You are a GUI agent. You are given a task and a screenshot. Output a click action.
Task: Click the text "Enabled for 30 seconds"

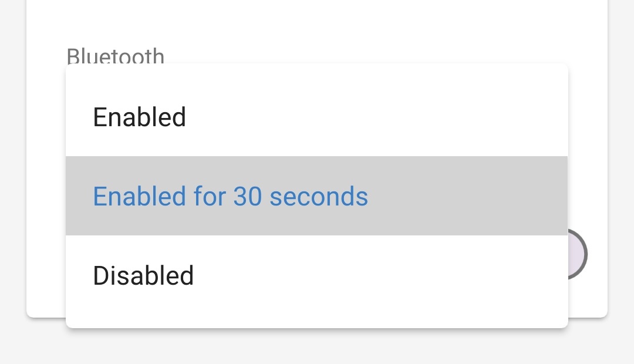point(230,196)
